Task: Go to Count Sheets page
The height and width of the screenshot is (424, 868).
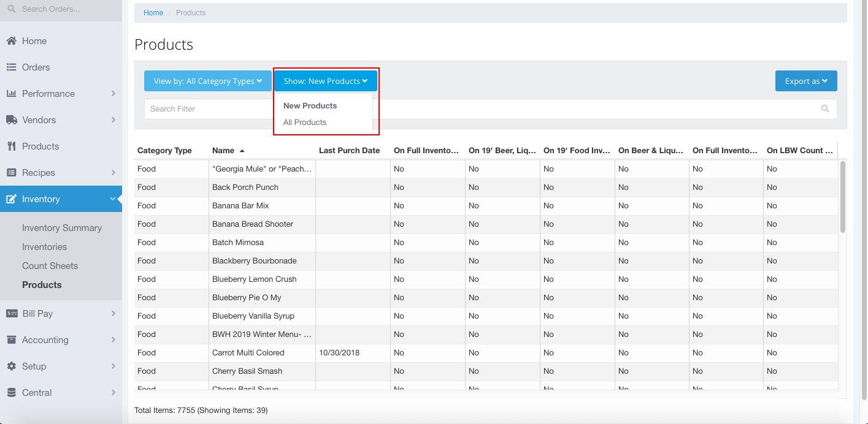Action: click(x=50, y=266)
